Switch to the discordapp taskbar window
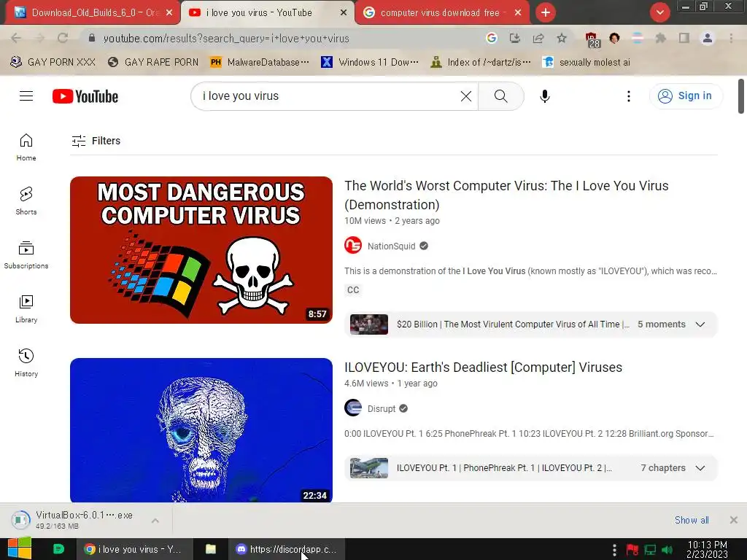 tap(287, 549)
